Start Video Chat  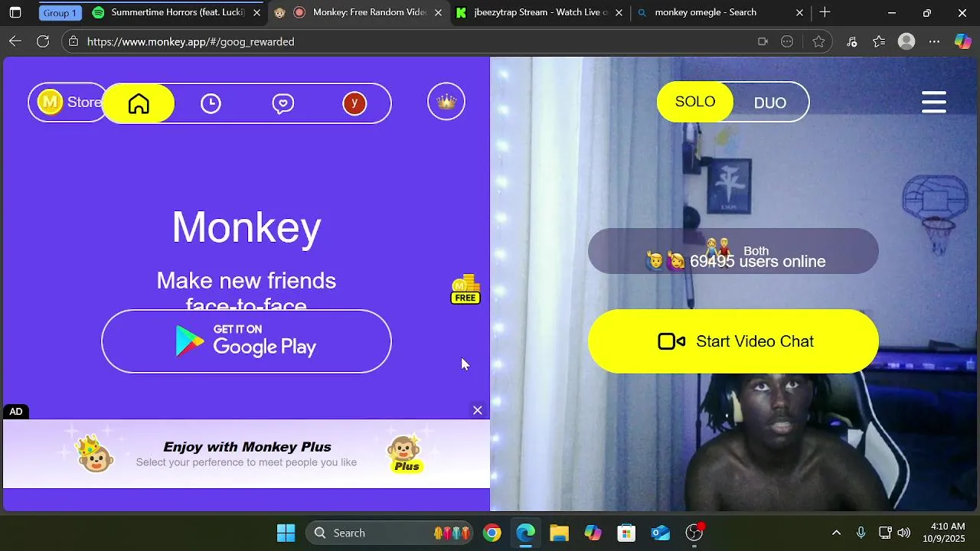coord(733,341)
